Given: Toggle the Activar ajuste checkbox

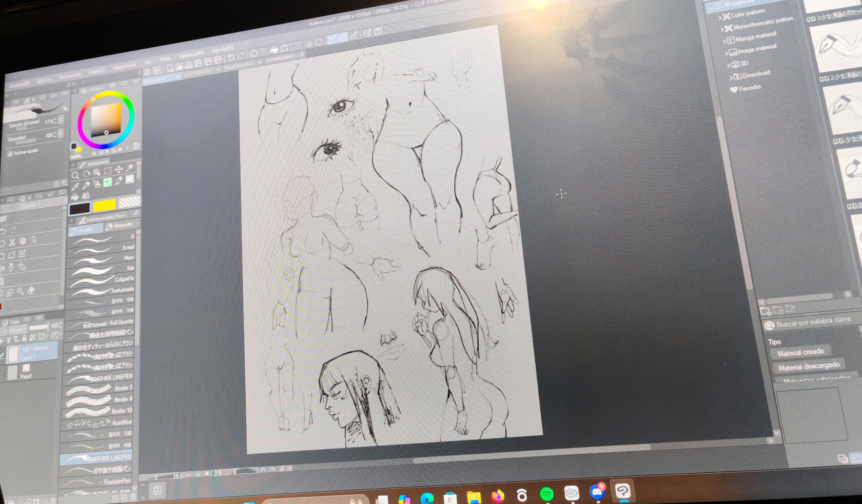Looking at the screenshot, I should [10, 153].
